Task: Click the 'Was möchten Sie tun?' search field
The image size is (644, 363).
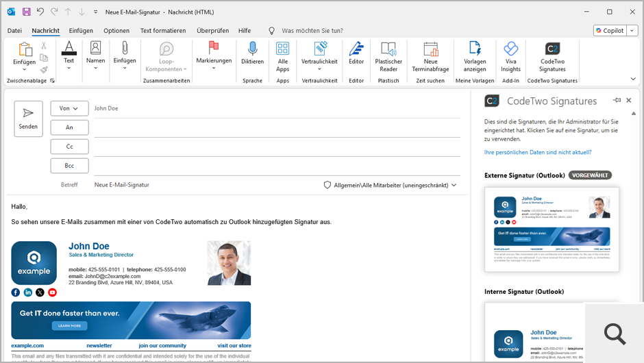Action: (312, 30)
